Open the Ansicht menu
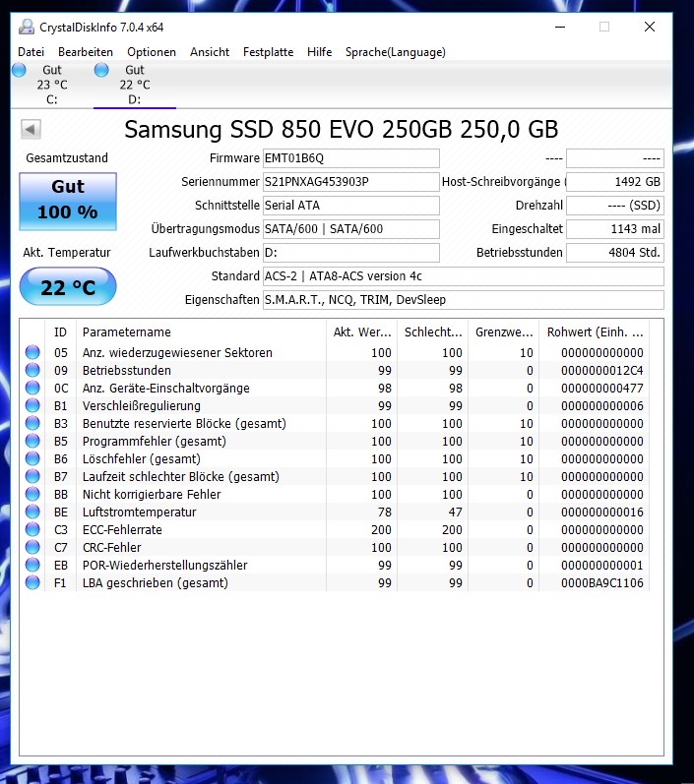Screen dimensions: 694x784 [x=210, y=52]
